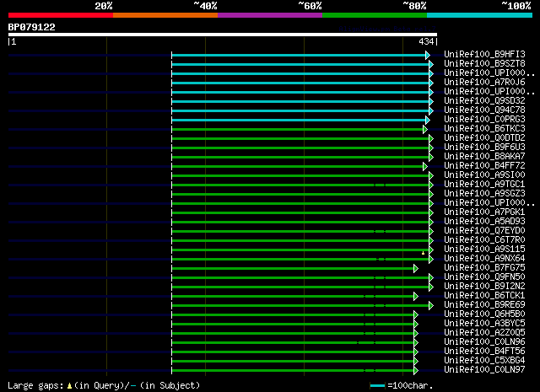The width and height of the screenshot is (540, 392).
Task: Select the UniRef100_C6T7R0 label
Action: click(484, 240)
